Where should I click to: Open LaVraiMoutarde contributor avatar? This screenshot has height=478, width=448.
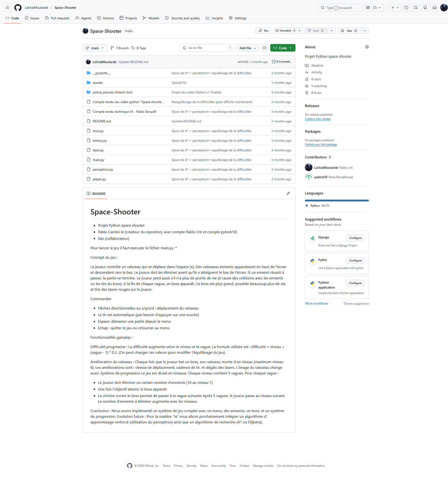coord(309,168)
